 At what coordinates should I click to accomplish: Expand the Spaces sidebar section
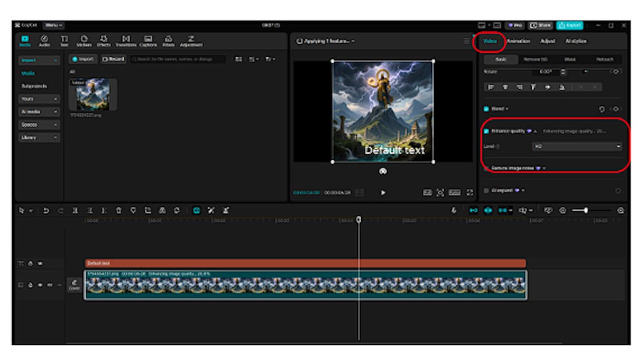click(x=39, y=124)
